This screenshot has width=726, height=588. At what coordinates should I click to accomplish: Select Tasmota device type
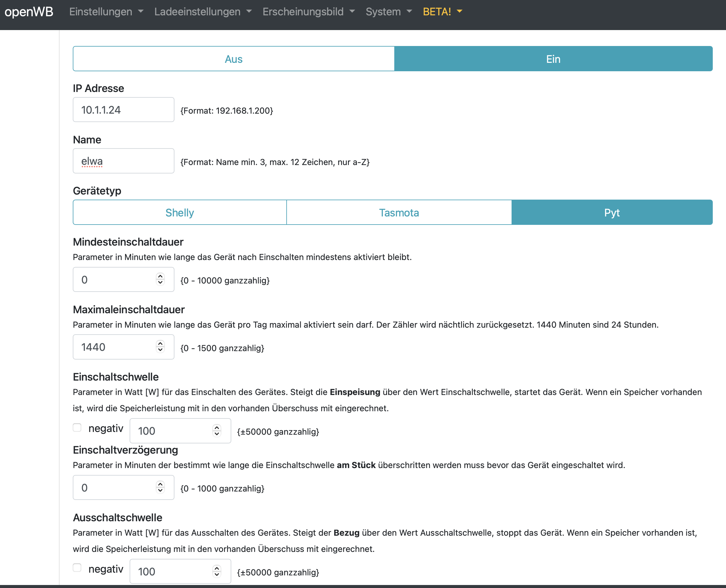399,212
